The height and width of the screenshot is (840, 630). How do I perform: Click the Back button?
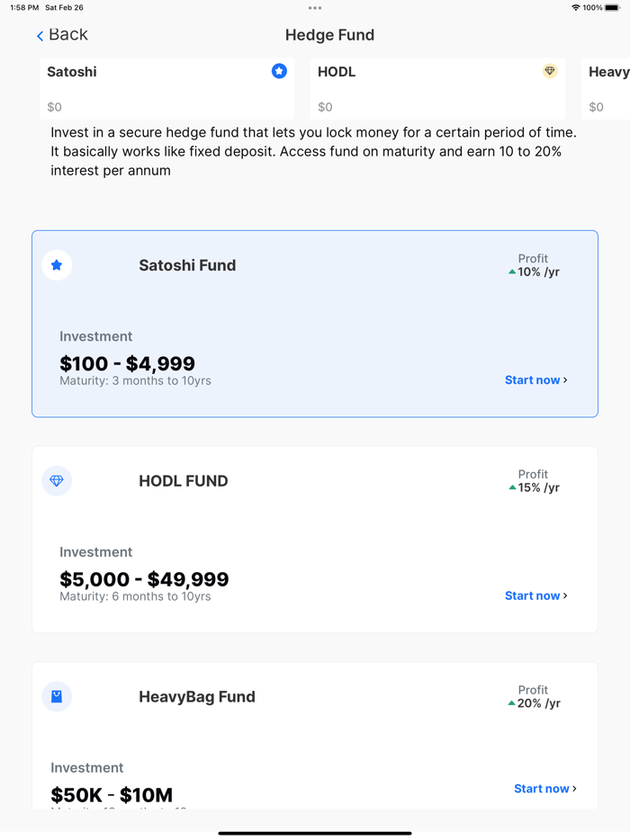[x=61, y=35]
